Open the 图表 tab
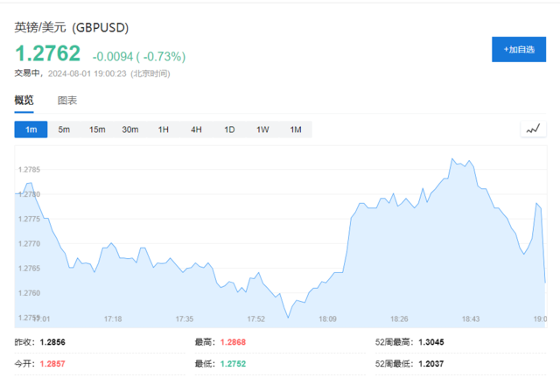 tap(67, 101)
